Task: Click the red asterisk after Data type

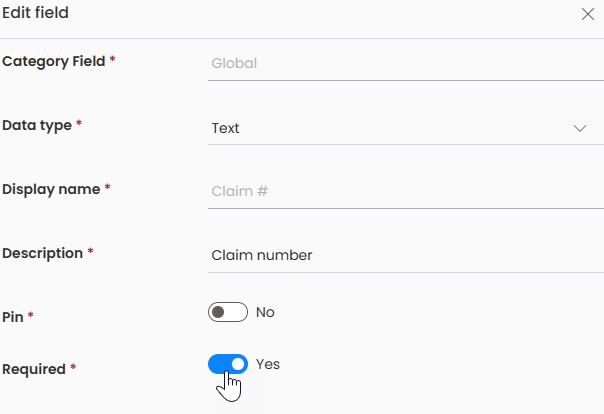Action: [79, 123]
